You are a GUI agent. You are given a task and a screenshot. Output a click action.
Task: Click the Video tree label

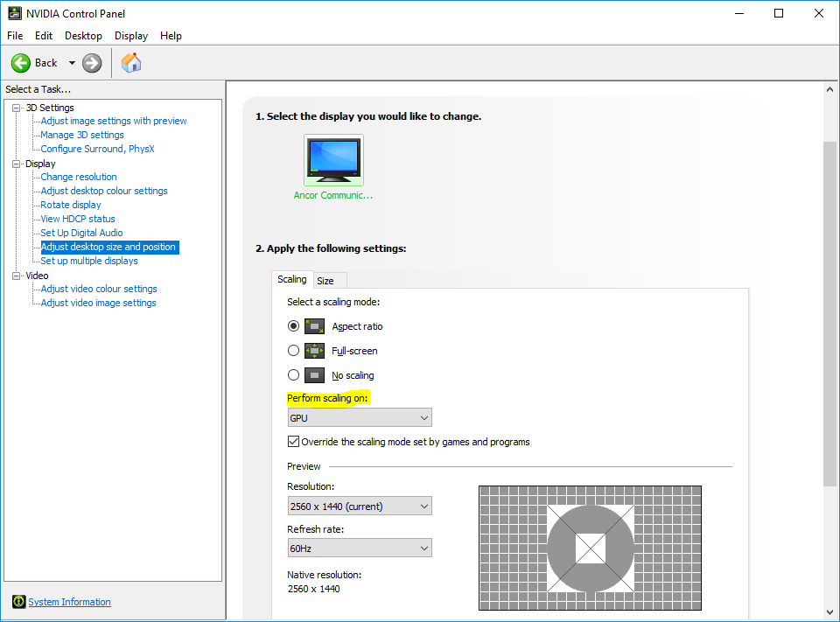point(37,276)
